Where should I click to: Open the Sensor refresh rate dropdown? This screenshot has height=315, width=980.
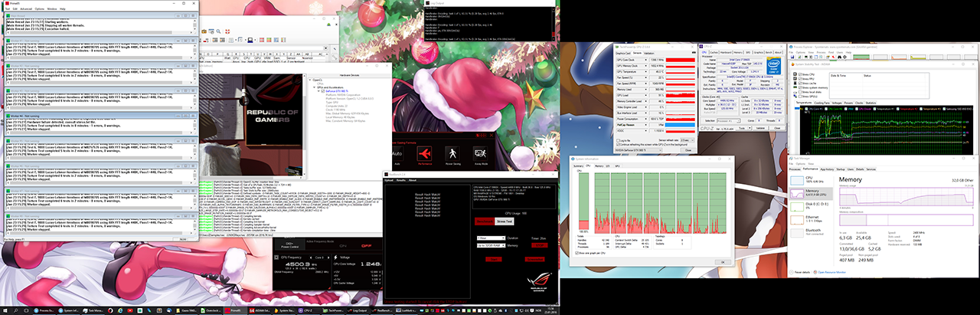pyautogui.click(x=687, y=140)
